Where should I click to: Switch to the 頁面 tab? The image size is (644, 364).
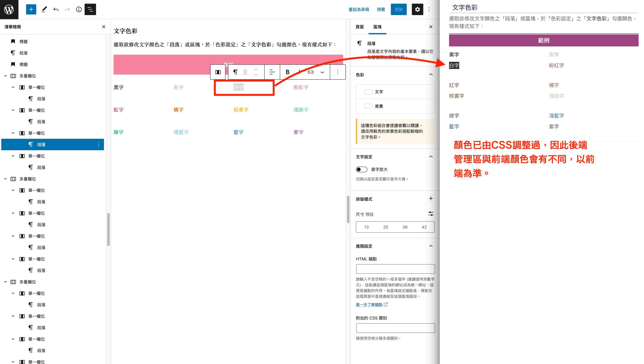pyautogui.click(x=360, y=27)
